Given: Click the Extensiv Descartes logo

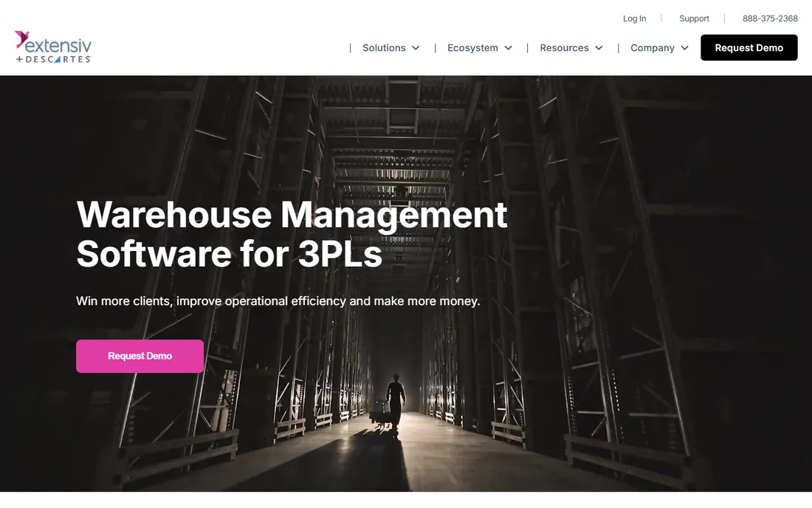Looking at the screenshot, I should click(53, 47).
